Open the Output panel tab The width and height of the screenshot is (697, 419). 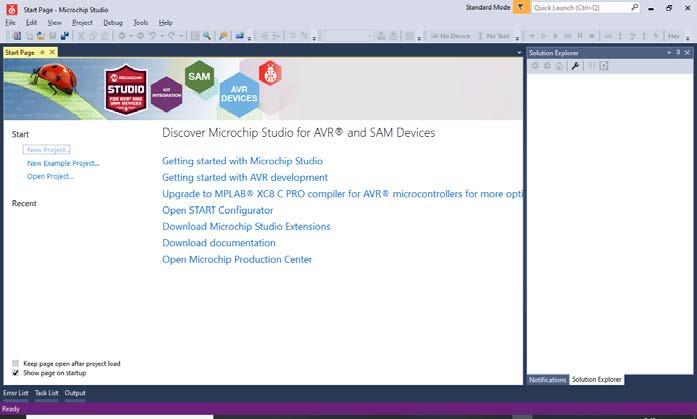[x=75, y=393]
